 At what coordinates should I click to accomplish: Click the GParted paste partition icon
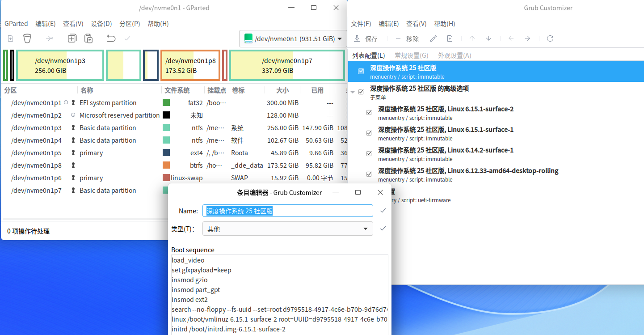tap(88, 38)
